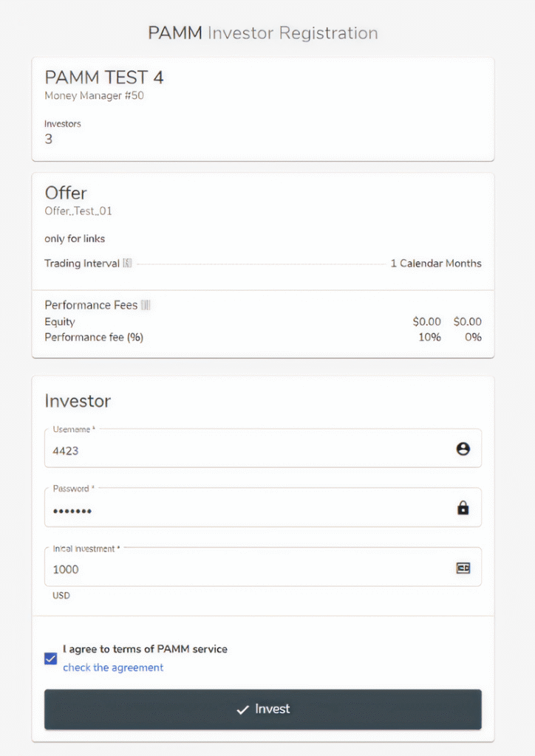
Task: Select the Initial investment field showing 1000
Action: 244,569
